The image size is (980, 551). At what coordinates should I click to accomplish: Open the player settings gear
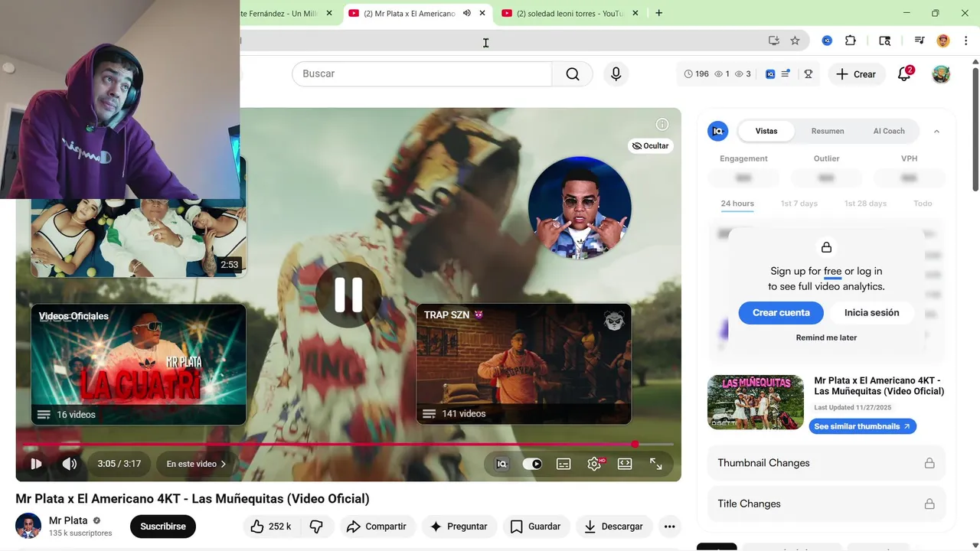(594, 464)
